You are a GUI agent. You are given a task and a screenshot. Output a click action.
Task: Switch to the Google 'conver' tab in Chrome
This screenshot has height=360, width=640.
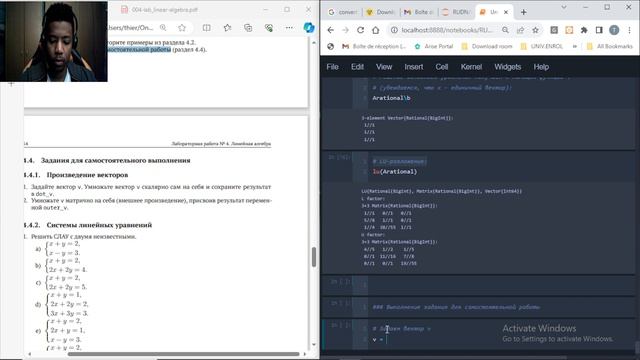pyautogui.click(x=343, y=12)
